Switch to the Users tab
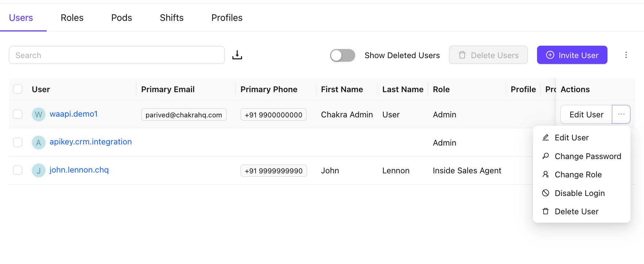Screen dimensions: 644x264 21,18
